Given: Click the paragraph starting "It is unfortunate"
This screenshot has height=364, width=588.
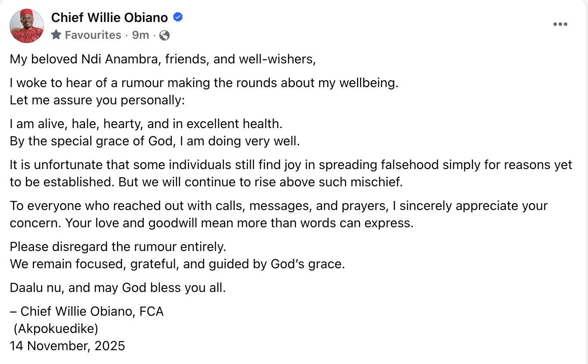Looking at the screenshot, I should pyautogui.click(x=291, y=173).
